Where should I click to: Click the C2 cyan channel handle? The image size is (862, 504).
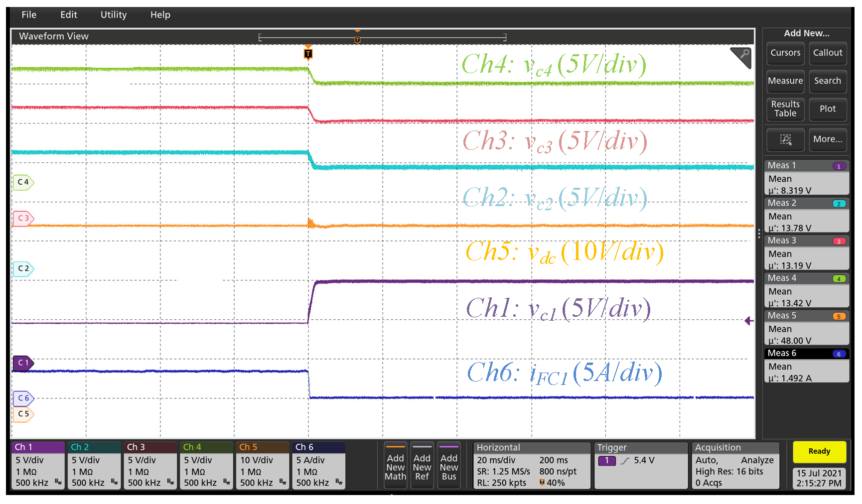click(23, 268)
